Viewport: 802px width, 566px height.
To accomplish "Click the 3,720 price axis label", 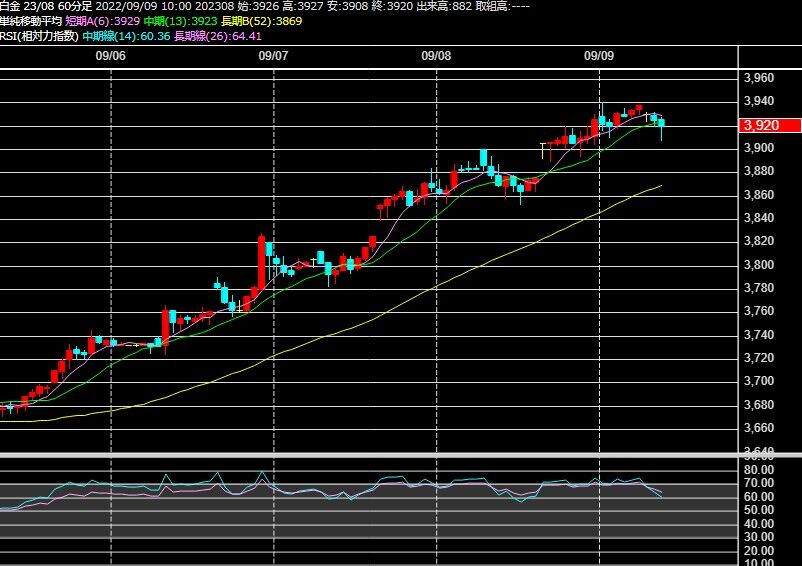I will [759, 358].
